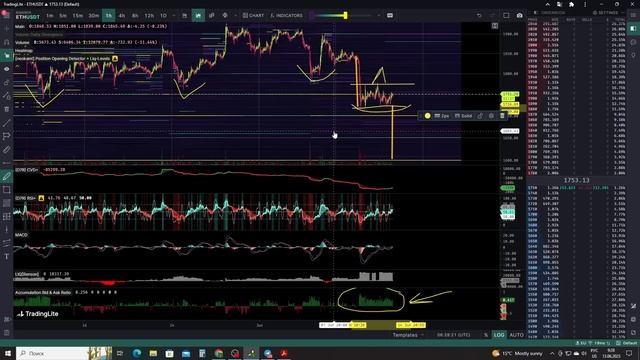This screenshot has height=360, width=640.
Task: Activate the highlighted cursor tool in left toolbar
Action: 7,56
